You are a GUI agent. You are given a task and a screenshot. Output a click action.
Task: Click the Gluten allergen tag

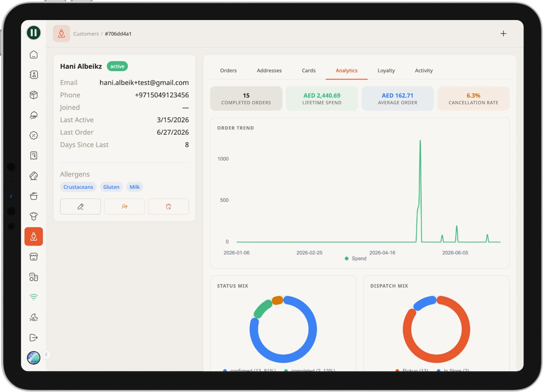111,187
